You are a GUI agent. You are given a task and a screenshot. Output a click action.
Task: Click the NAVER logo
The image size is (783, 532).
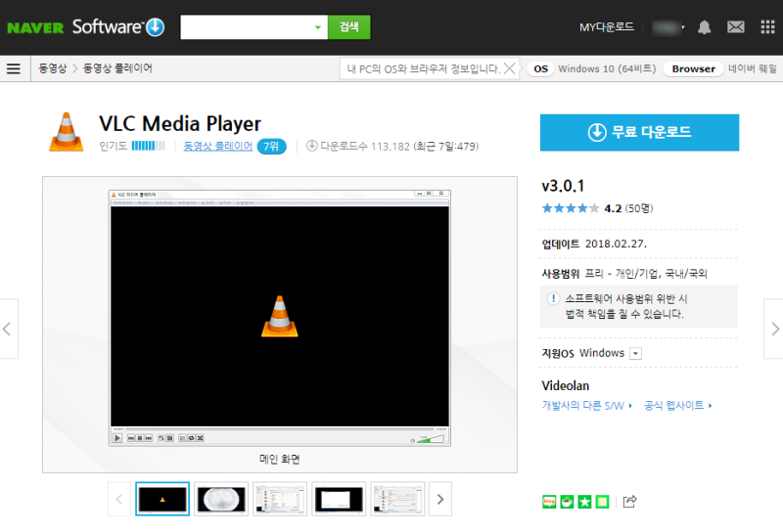(35, 27)
